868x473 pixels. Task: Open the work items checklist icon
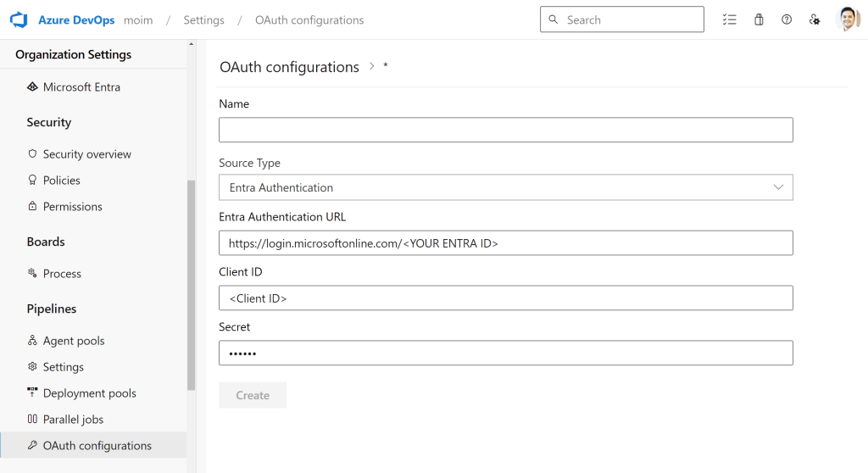pos(729,19)
